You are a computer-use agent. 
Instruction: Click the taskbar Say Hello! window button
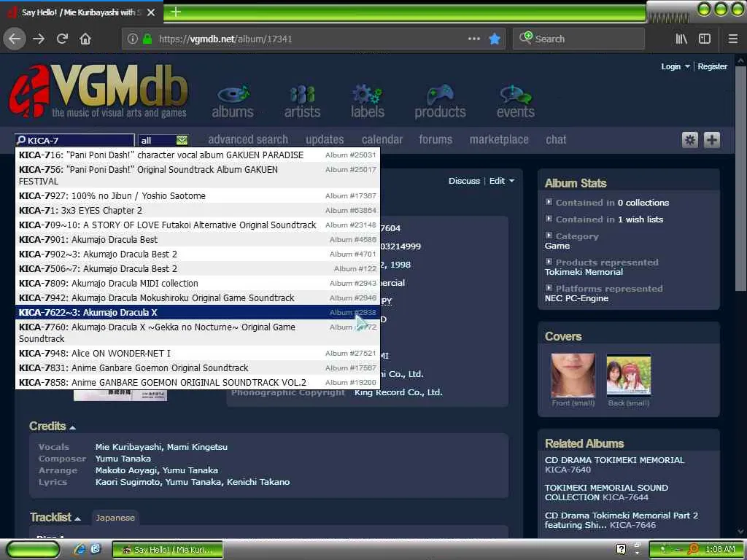(x=168, y=550)
